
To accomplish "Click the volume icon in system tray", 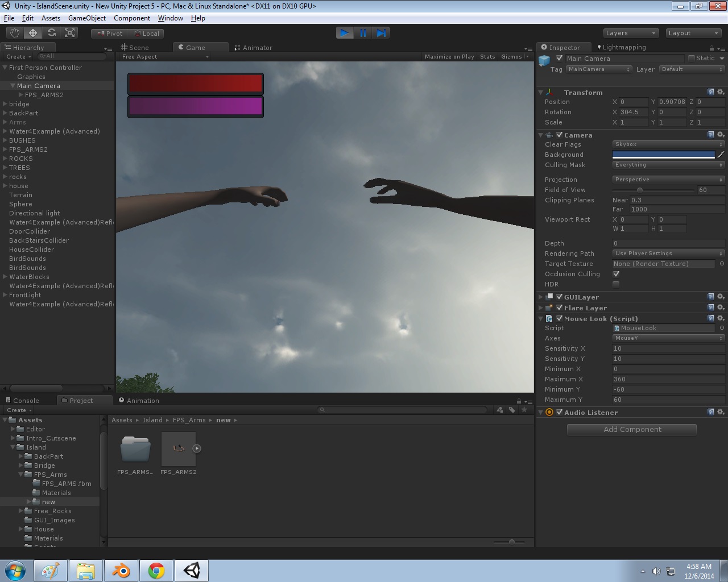I will click(x=656, y=571).
